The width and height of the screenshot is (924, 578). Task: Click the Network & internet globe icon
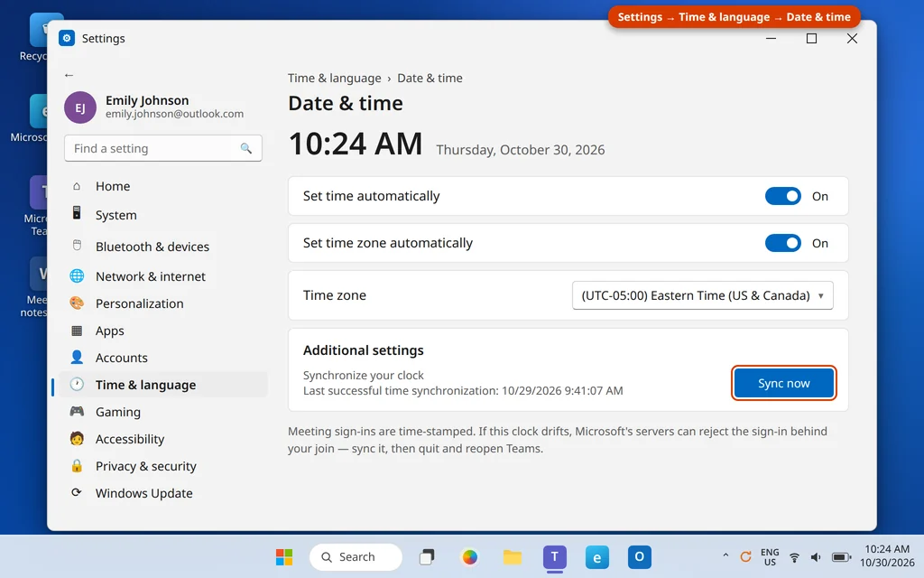coord(77,275)
